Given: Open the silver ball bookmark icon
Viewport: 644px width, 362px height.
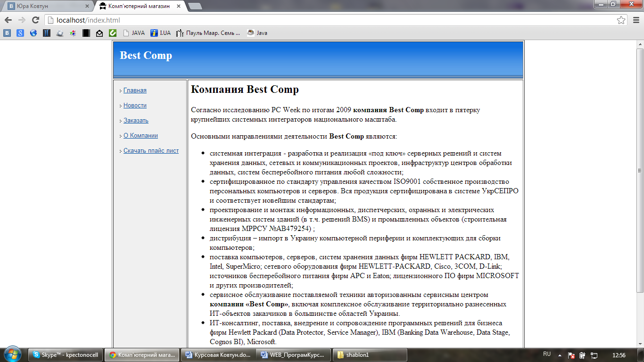Looking at the screenshot, I should click(x=60, y=33).
